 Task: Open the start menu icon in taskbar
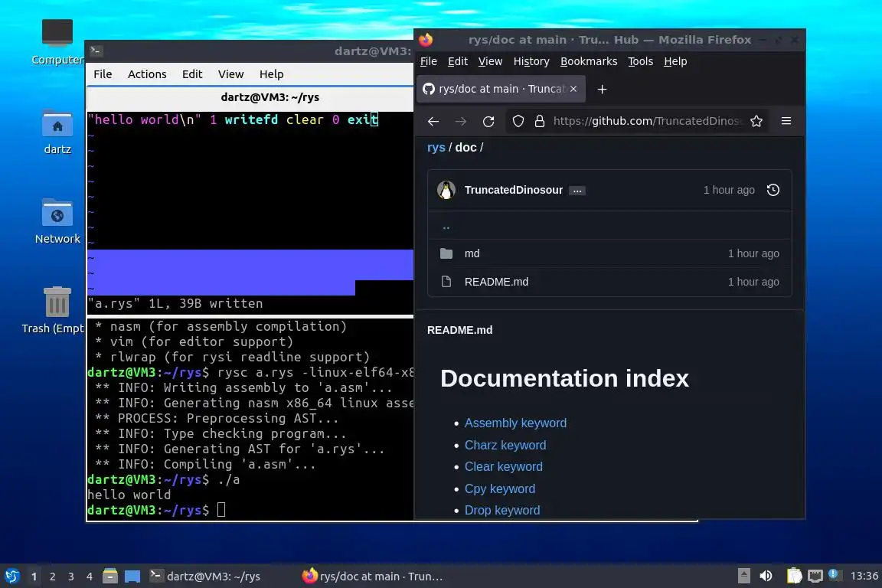pos(11,577)
